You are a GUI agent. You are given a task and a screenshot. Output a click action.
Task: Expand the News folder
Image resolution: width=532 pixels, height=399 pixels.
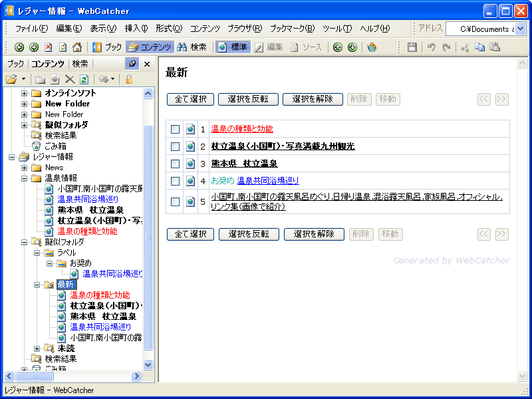24,168
